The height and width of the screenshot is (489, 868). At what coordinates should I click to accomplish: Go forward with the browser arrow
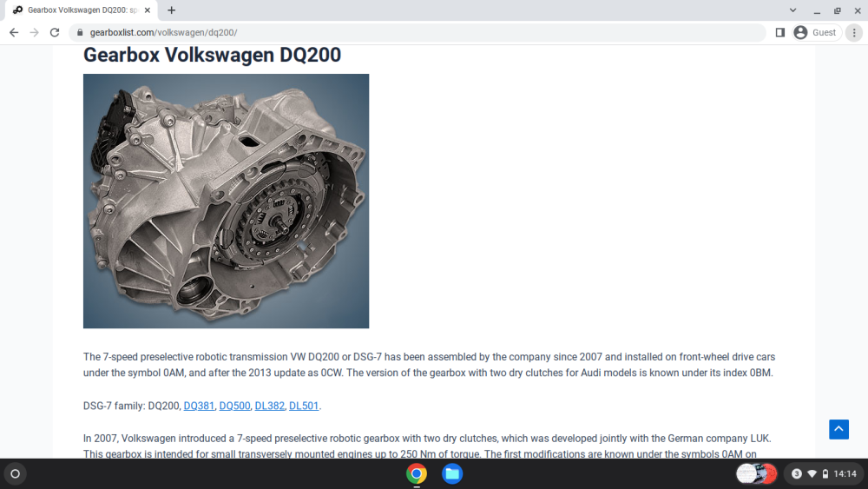pyautogui.click(x=35, y=33)
